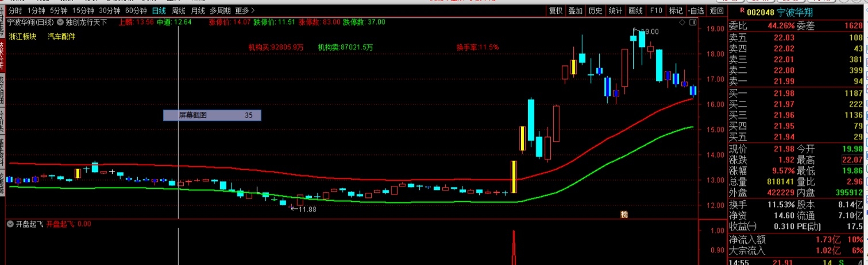Click the 换手 value 11.53%
868x265 pixels.
pos(781,204)
